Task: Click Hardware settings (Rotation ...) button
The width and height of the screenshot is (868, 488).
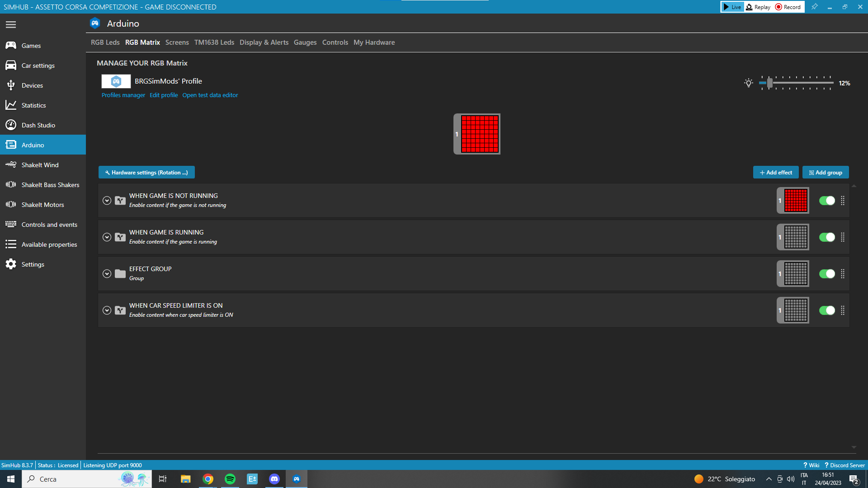Action: click(x=146, y=173)
